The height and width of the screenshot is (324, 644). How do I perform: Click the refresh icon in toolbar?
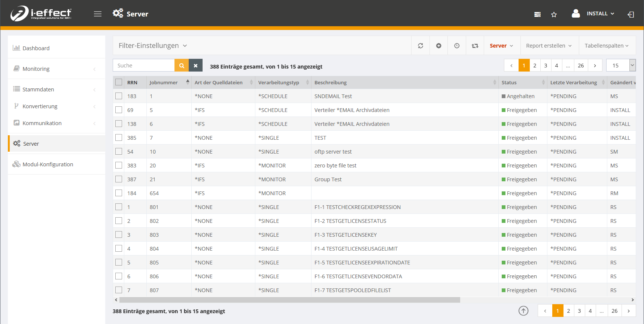point(420,46)
